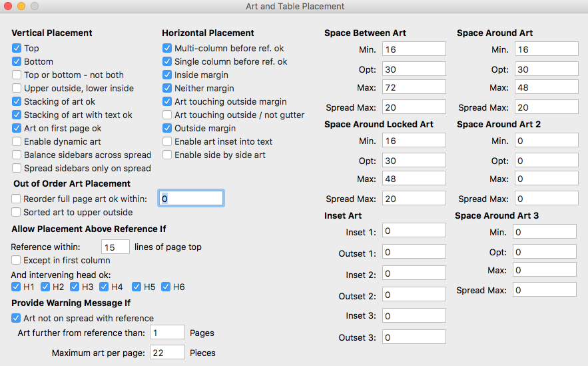The image size is (588, 366).
Task: Toggle the H6 head checkbox
Action: [x=166, y=287]
